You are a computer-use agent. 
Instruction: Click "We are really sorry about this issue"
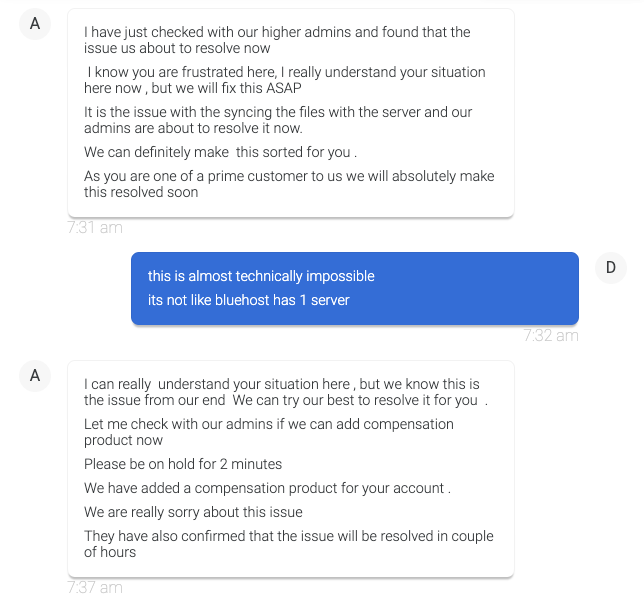pyautogui.click(x=193, y=512)
